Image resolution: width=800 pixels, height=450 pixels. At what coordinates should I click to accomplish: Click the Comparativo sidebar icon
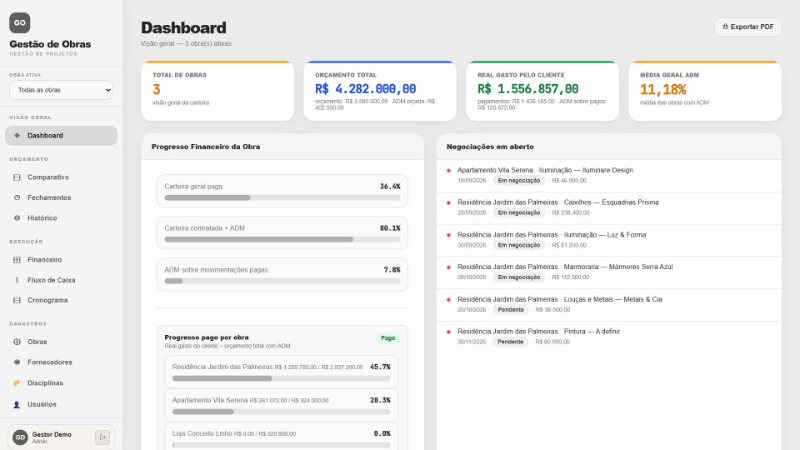coord(17,178)
